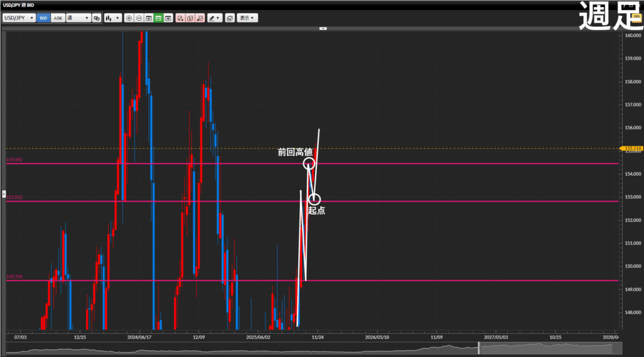Click the first pink order icon
This screenshot has width=644, height=357.
(x=180, y=18)
